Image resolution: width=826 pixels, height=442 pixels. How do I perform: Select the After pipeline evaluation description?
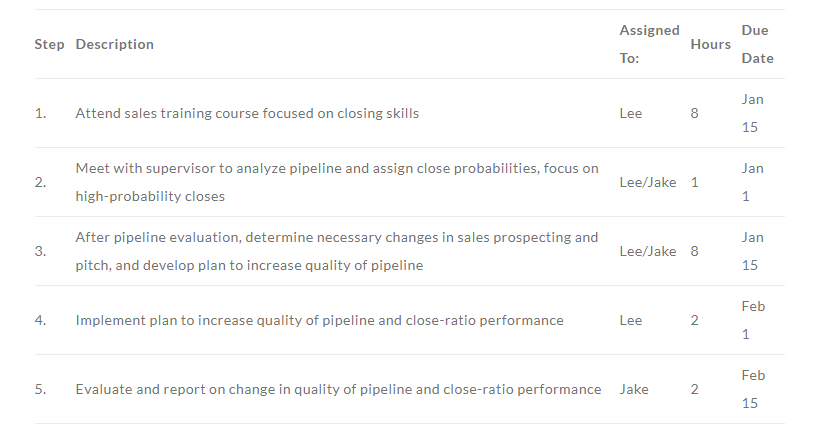(x=337, y=251)
